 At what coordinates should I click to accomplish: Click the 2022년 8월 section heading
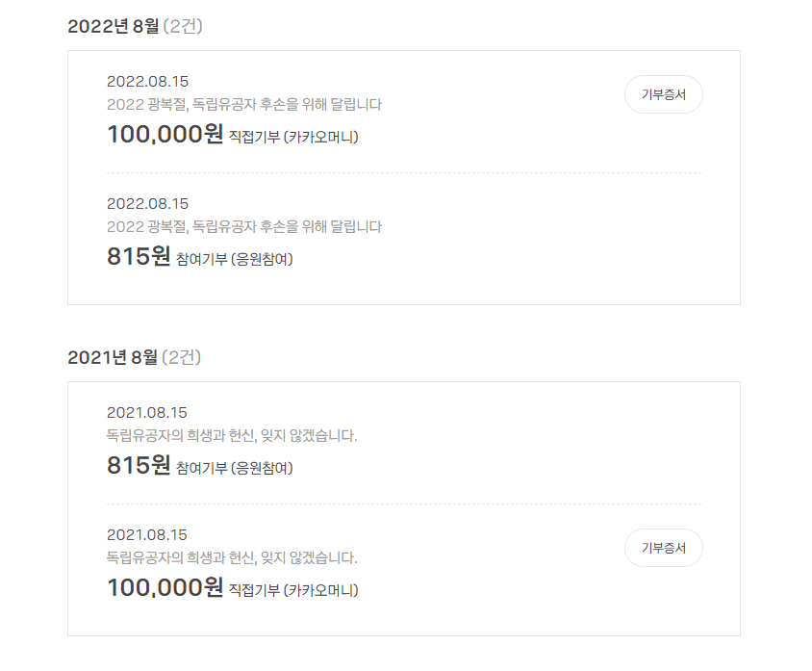(x=114, y=26)
